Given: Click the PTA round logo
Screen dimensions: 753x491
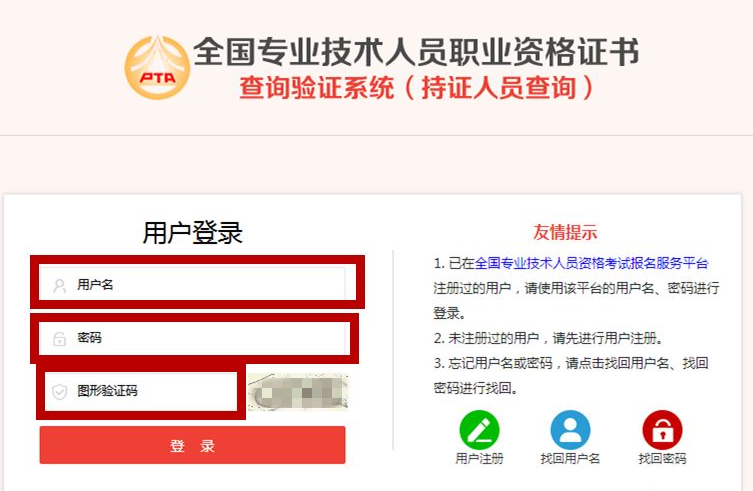Looking at the screenshot, I should coord(158,67).
